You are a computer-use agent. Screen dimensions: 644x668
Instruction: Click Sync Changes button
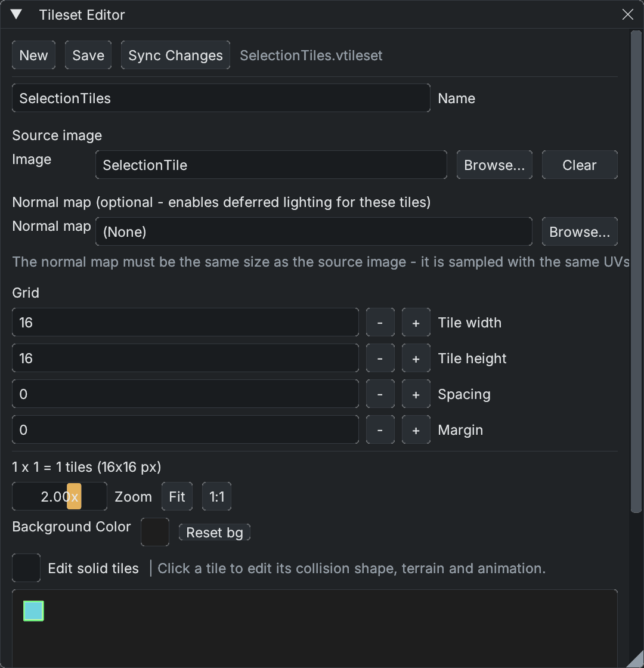[175, 55]
